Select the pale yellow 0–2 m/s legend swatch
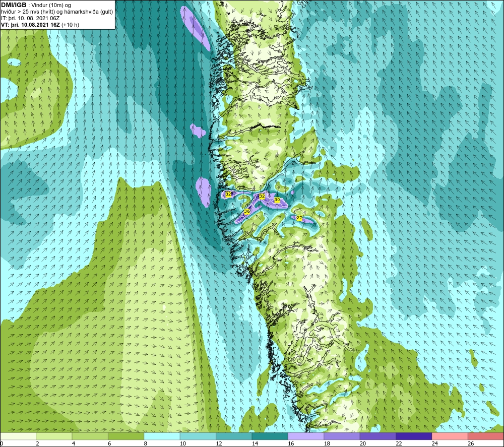The image size is (504, 447). point(18,436)
